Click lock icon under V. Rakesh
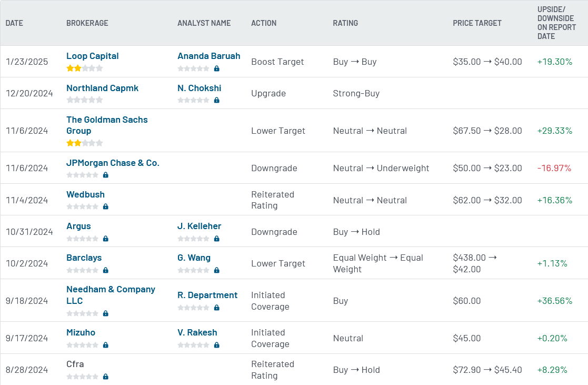The width and height of the screenshot is (588, 385). pyautogui.click(x=217, y=344)
